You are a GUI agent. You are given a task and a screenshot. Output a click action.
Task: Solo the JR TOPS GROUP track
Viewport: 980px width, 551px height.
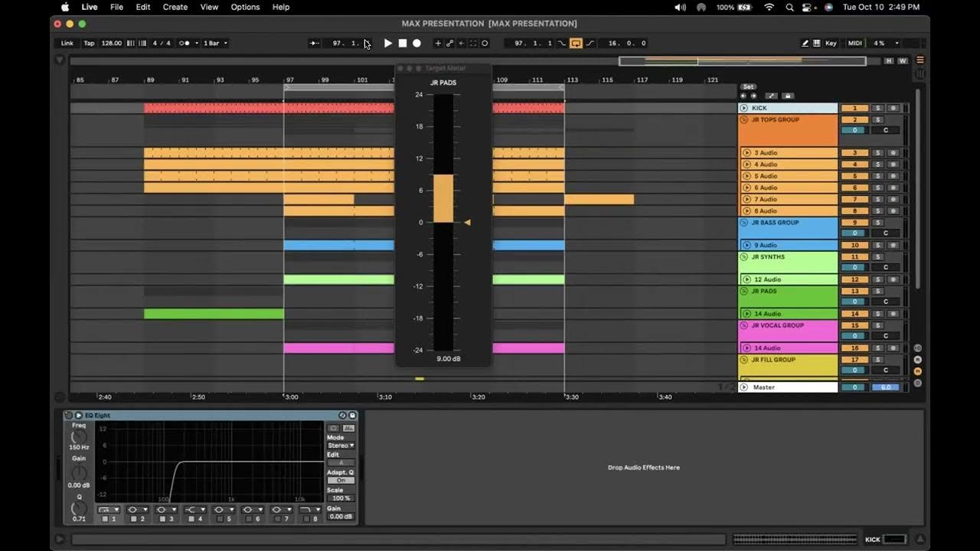coord(878,119)
